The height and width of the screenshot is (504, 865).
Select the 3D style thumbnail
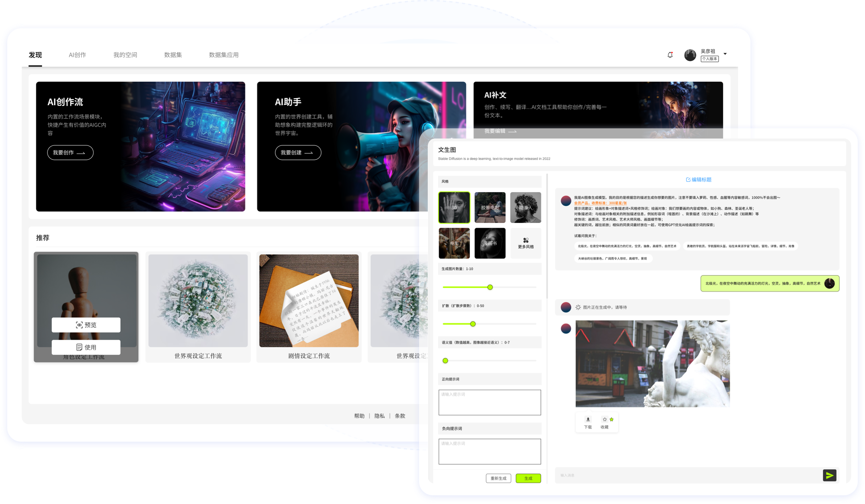click(454, 207)
